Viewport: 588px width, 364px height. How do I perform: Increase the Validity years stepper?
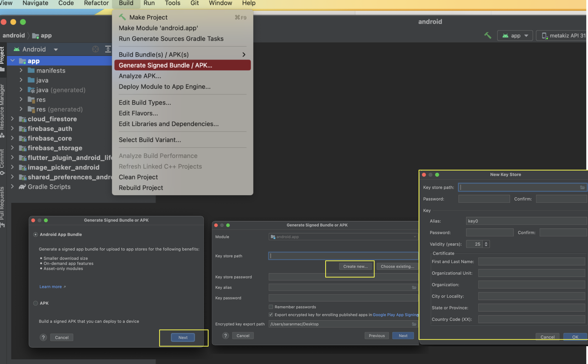coord(486,242)
